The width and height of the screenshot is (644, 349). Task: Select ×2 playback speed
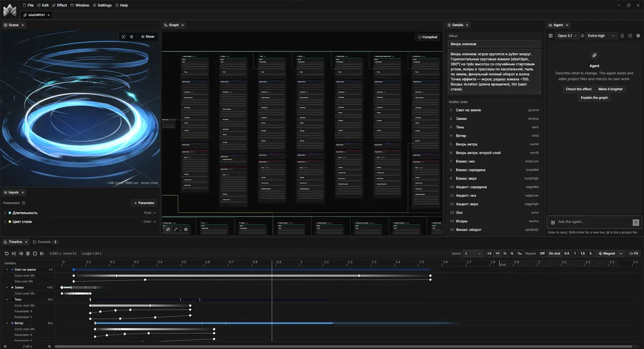489,253
